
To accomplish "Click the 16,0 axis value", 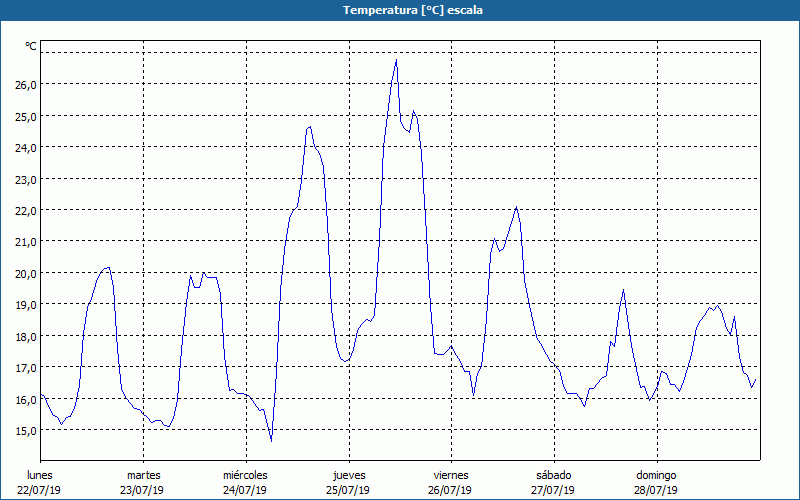I will 26,399.
